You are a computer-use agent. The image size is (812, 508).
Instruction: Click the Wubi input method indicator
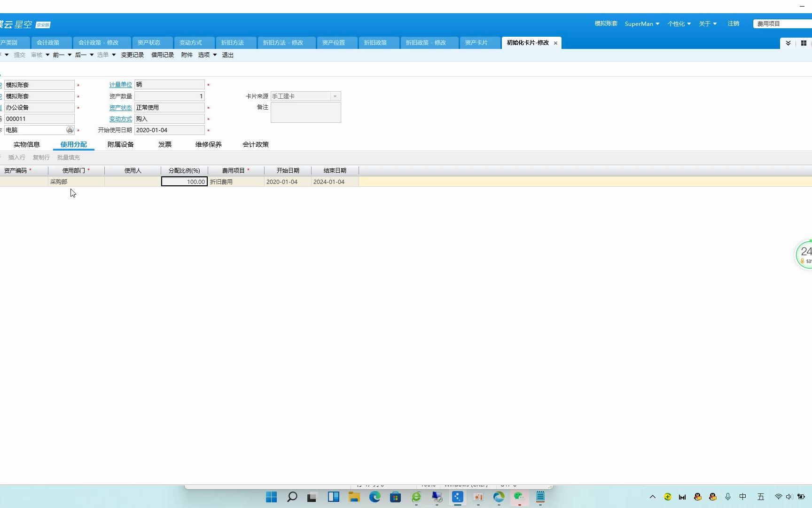[x=761, y=497]
